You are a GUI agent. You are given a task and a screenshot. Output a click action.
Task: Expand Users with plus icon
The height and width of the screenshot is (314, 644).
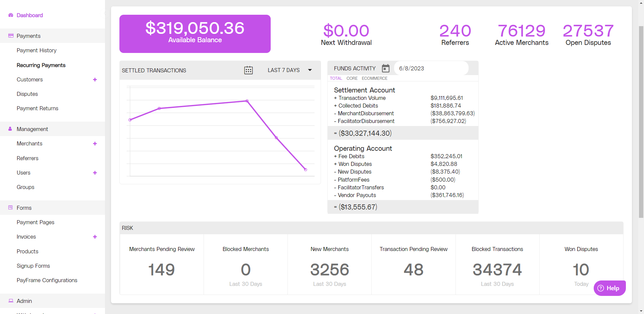[95, 173]
